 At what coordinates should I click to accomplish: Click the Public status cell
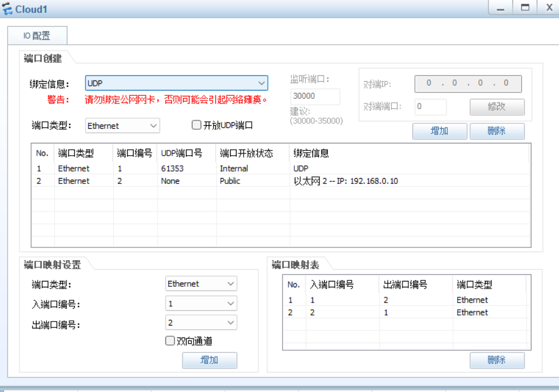[230, 181]
